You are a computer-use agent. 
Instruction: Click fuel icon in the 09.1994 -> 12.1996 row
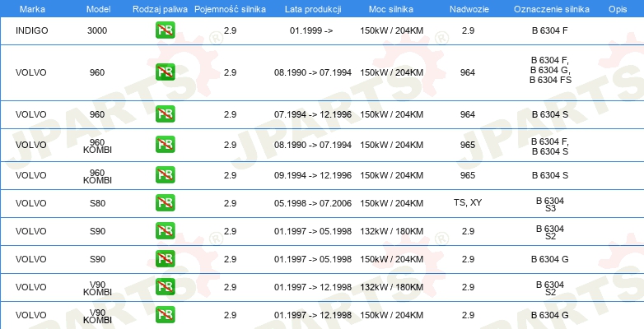(165, 174)
